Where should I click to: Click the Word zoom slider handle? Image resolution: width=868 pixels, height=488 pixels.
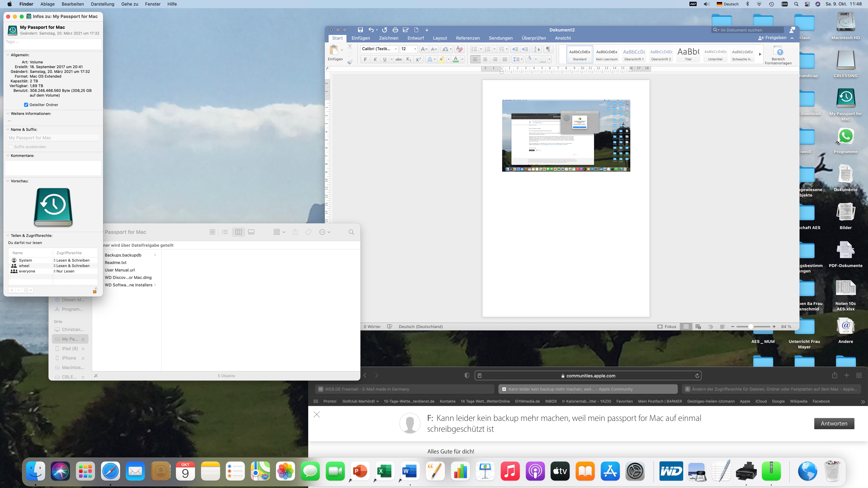(x=751, y=326)
